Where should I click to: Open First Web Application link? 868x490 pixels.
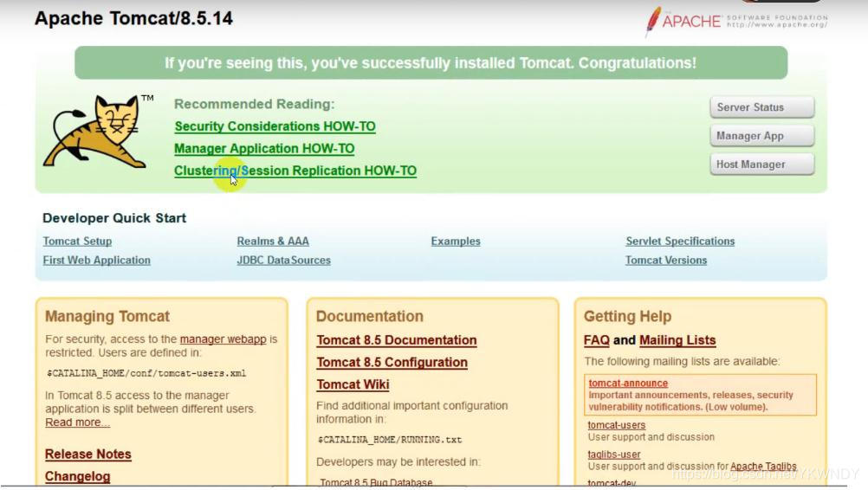coord(97,260)
